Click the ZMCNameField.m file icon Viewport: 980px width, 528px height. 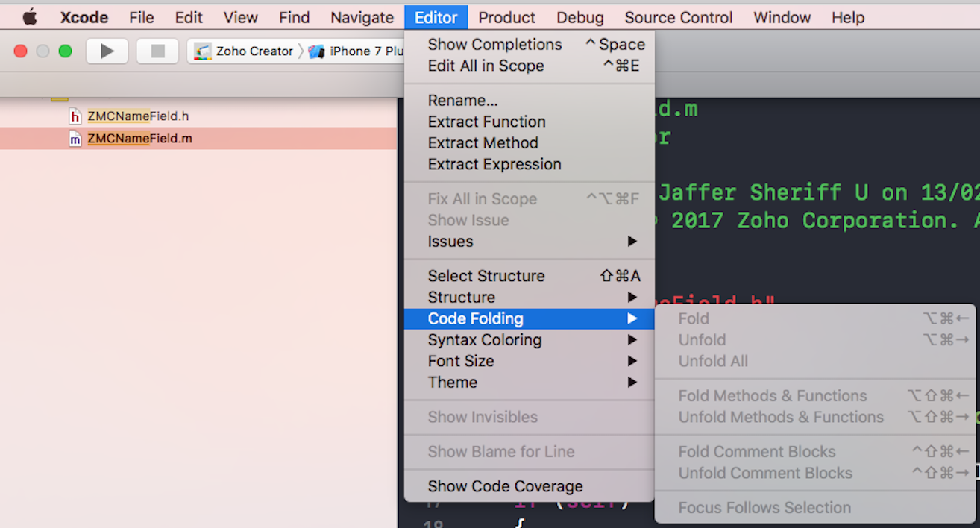[75, 139]
